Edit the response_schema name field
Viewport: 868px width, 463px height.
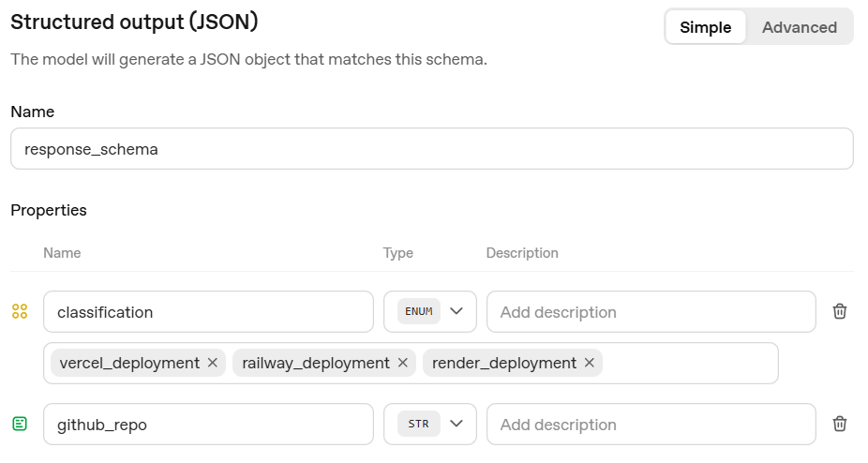[x=431, y=149]
